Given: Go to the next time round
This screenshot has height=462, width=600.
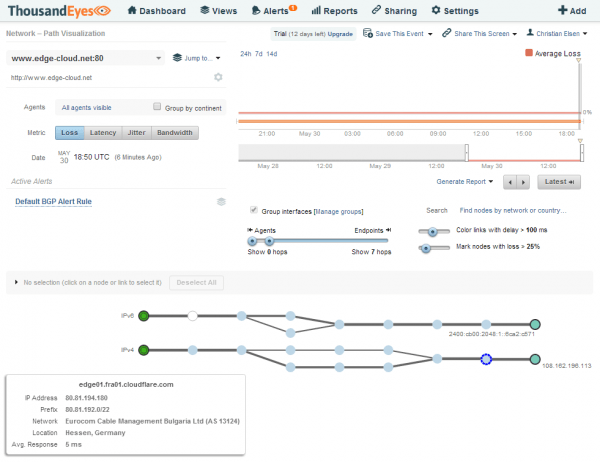Looking at the screenshot, I should 523,182.
